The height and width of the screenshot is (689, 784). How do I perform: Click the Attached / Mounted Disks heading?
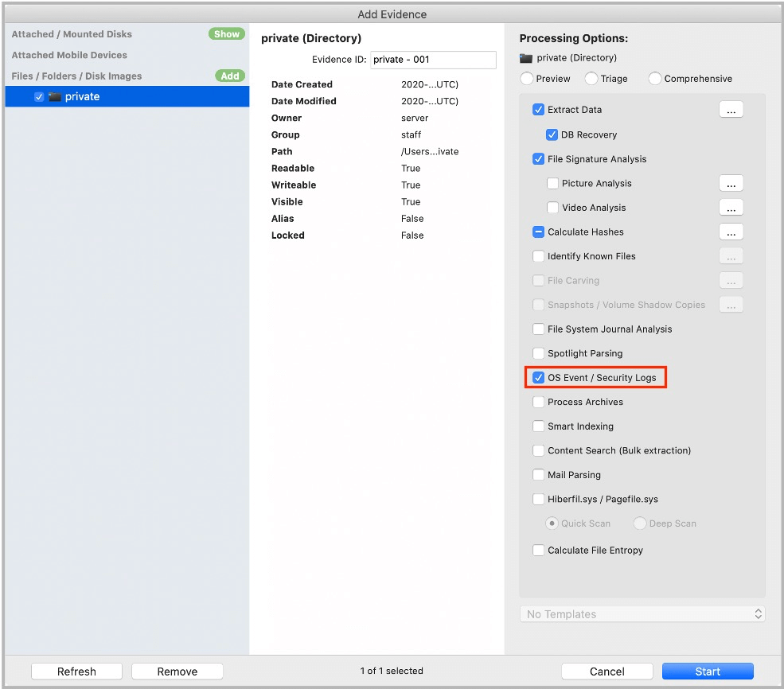[72, 34]
